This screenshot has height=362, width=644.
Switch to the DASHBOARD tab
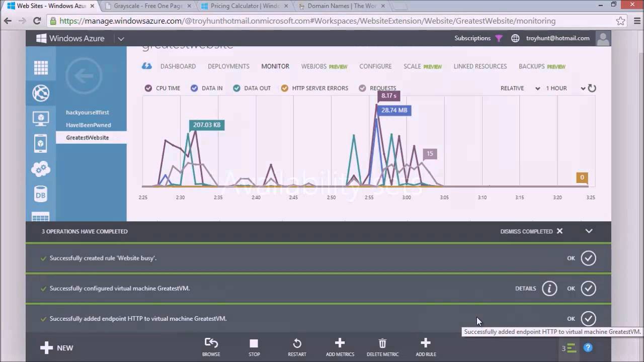point(178,66)
